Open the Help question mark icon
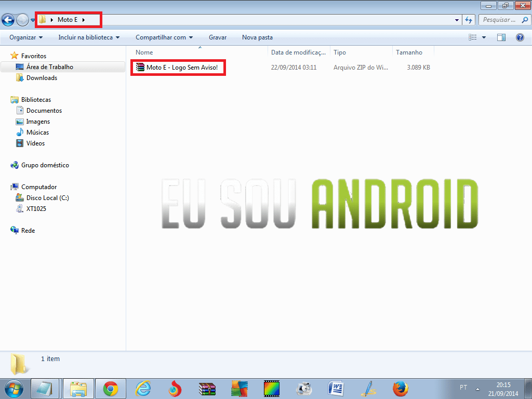Image resolution: width=532 pixels, height=399 pixels. point(520,37)
